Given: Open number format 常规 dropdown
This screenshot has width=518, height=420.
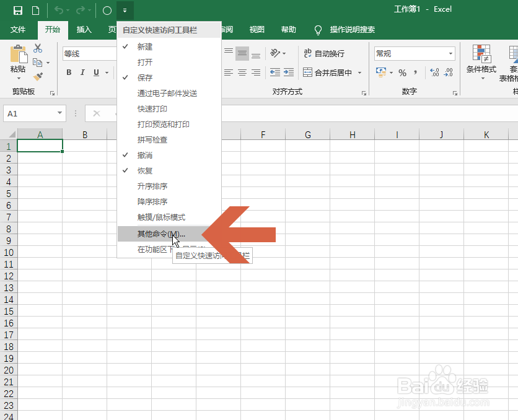Looking at the screenshot, I should click(450, 53).
